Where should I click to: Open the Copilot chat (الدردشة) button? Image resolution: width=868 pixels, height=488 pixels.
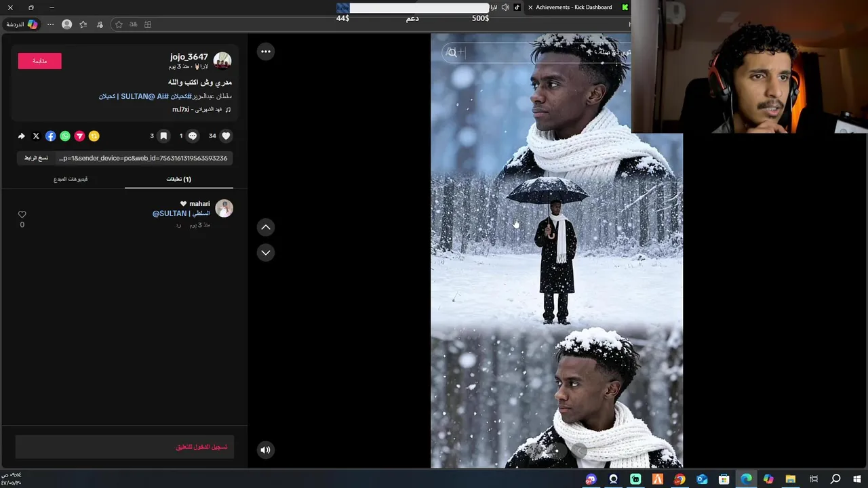coord(22,24)
